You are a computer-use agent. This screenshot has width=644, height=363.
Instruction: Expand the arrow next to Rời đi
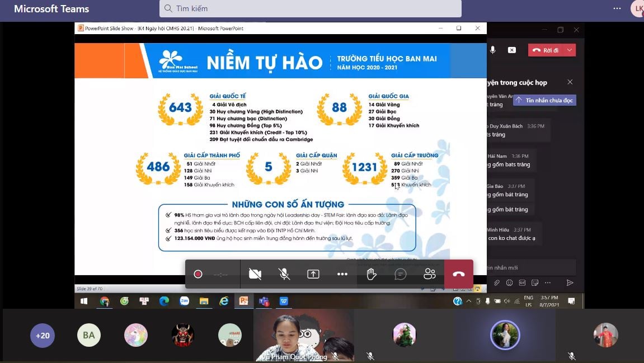570,50
